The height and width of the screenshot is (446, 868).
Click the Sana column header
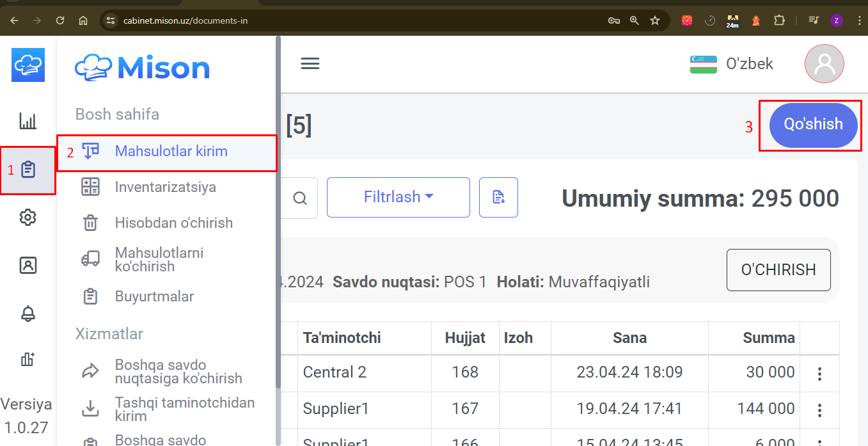(x=630, y=338)
